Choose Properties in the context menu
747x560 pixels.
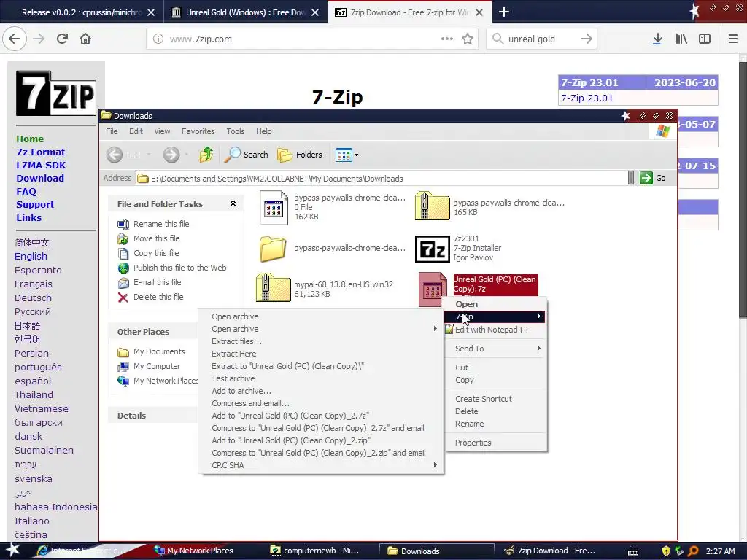pyautogui.click(x=495, y=443)
